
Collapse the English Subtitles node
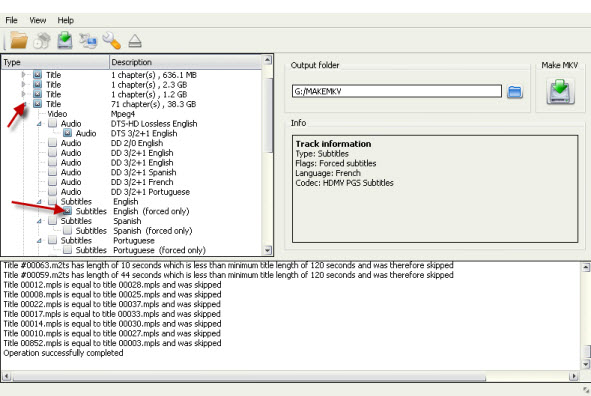pyautogui.click(x=39, y=202)
